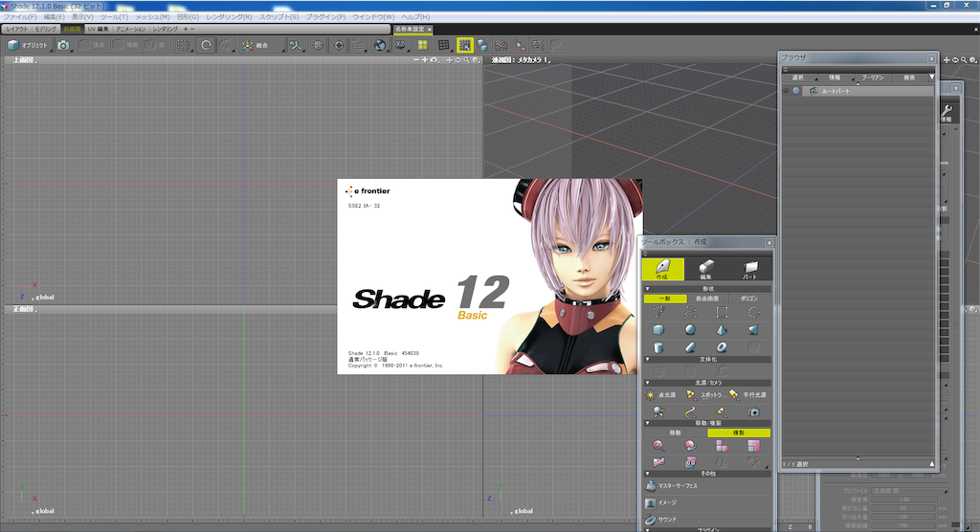The height and width of the screenshot is (532, 980).
Task: Open the ヘルプ(H) menu
Action: [415, 17]
